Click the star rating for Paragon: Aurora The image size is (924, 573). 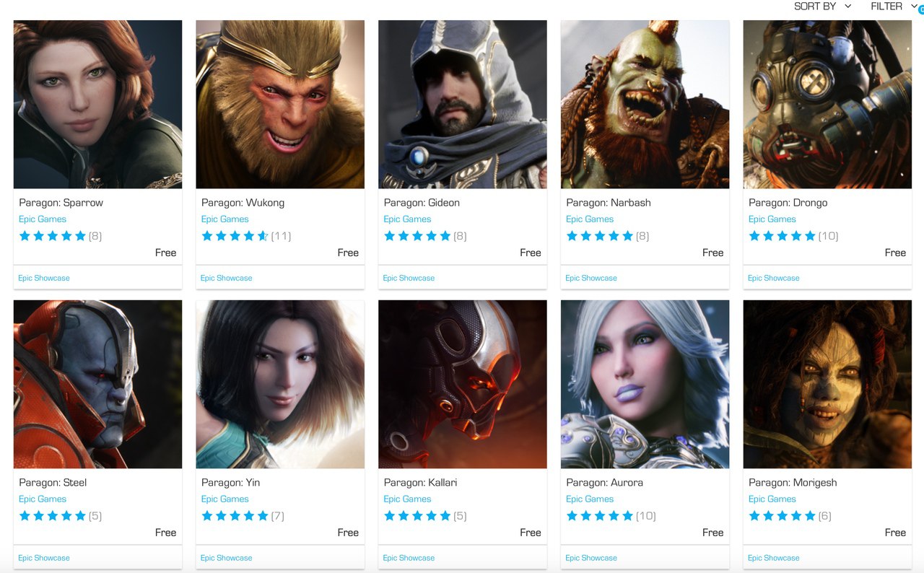pyautogui.click(x=599, y=516)
